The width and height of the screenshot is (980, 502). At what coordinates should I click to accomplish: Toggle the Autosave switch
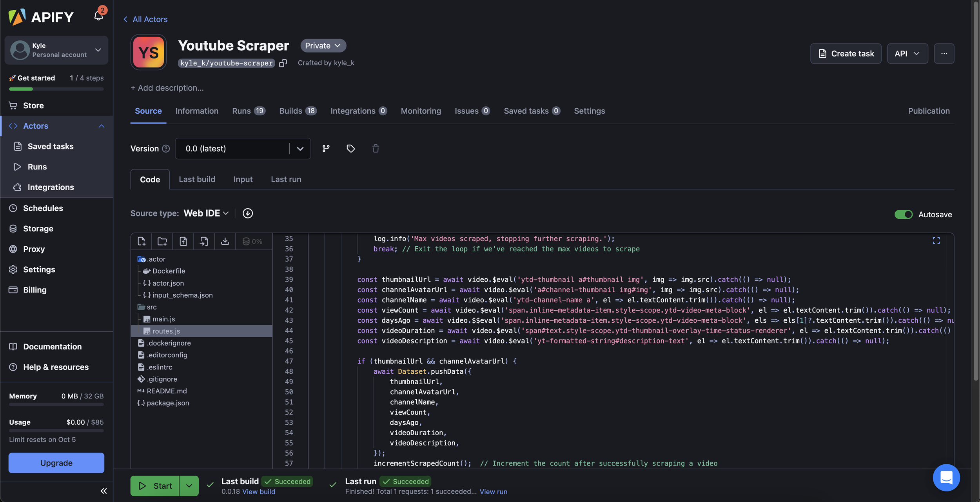tap(904, 215)
